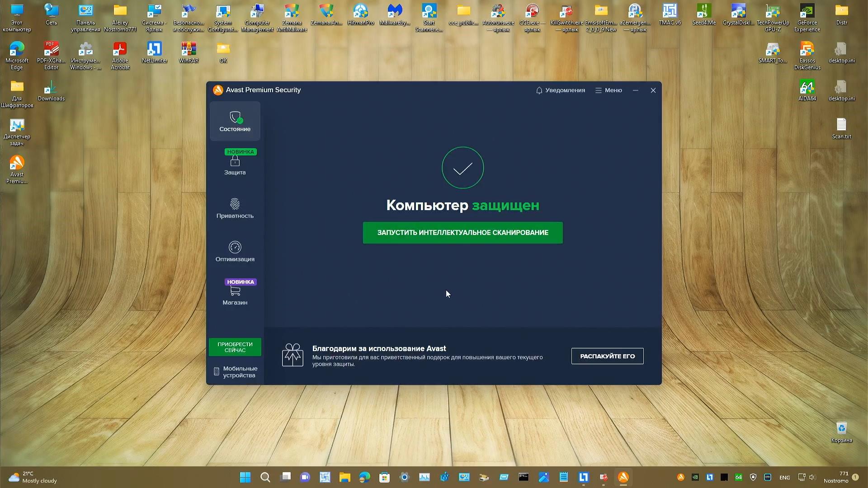Open the Корзина recycle bin
868x488 pixels.
pyautogui.click(x=841, y=427)
